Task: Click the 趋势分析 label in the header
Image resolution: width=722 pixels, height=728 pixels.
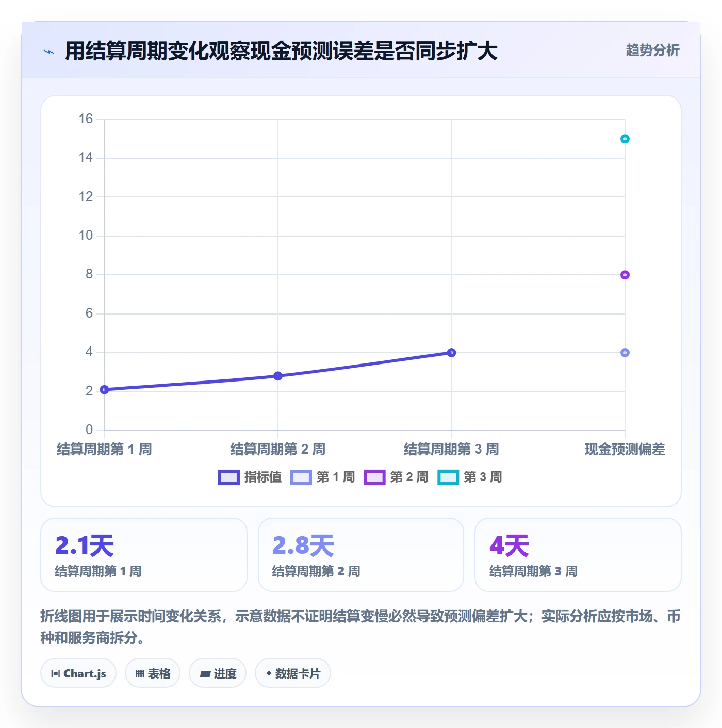Action: [652, 51]
